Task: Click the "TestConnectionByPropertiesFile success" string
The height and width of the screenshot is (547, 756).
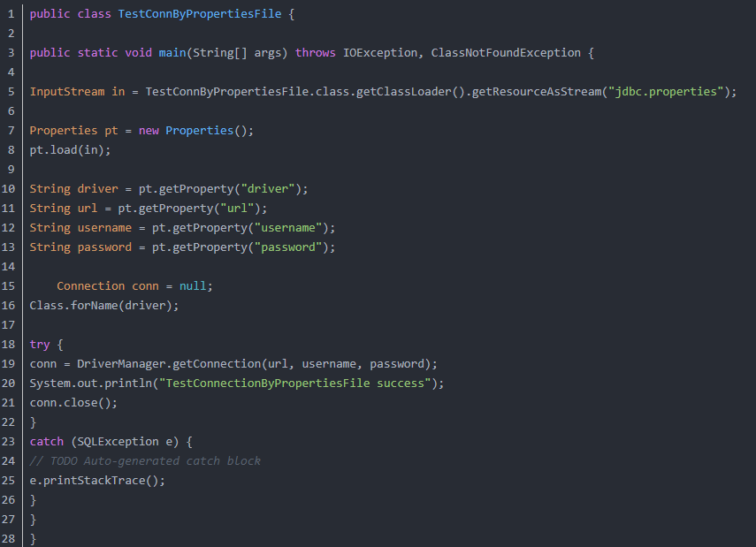Action: coord(295,384)
